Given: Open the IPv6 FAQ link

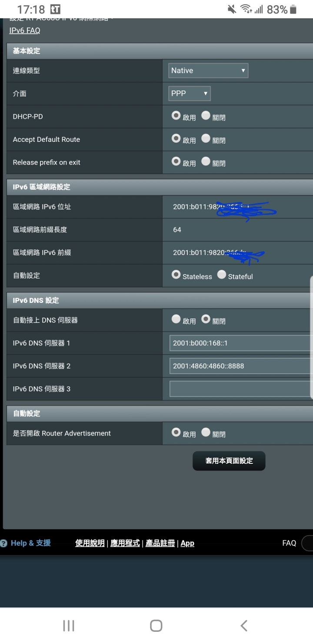Looking at the screenshot, I should point(25,30).
